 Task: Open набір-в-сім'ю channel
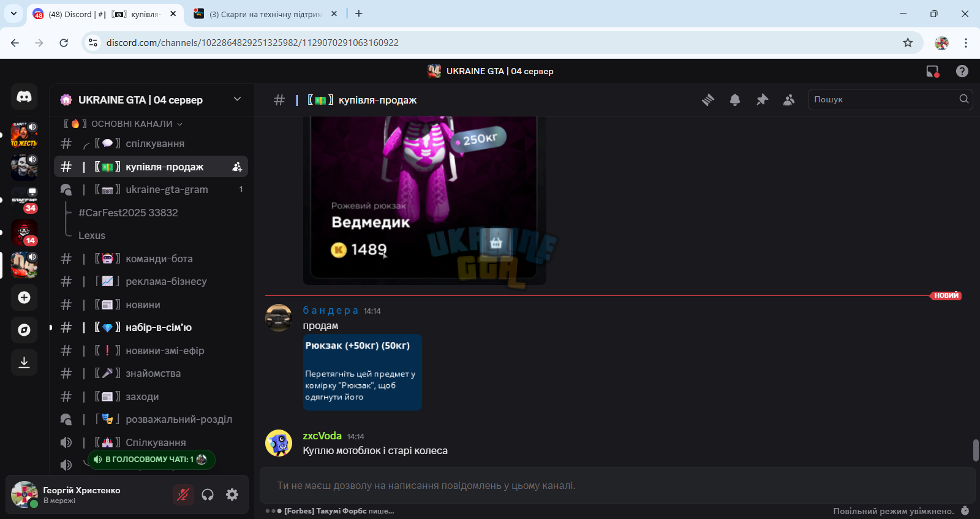click(151, 327)
